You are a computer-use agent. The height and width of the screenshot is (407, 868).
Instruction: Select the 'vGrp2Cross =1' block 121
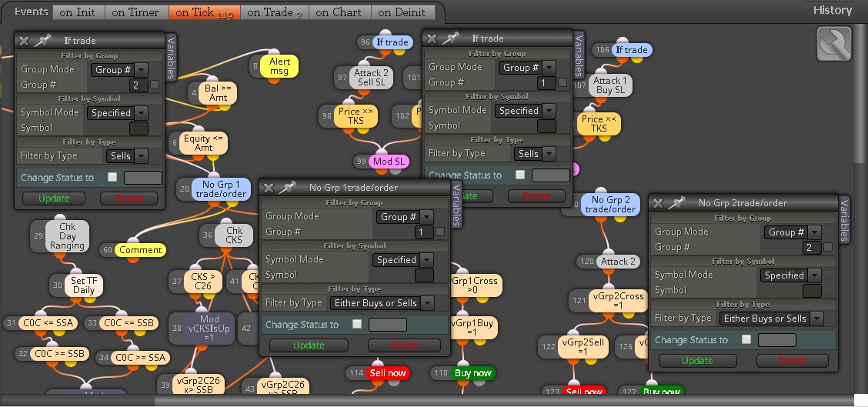click(618, 301)
